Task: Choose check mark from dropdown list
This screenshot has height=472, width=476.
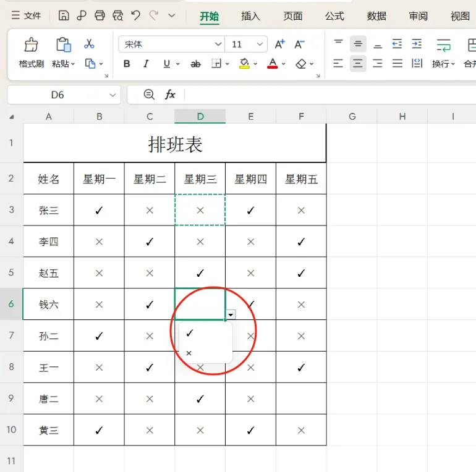Action: tap(206, 333)
